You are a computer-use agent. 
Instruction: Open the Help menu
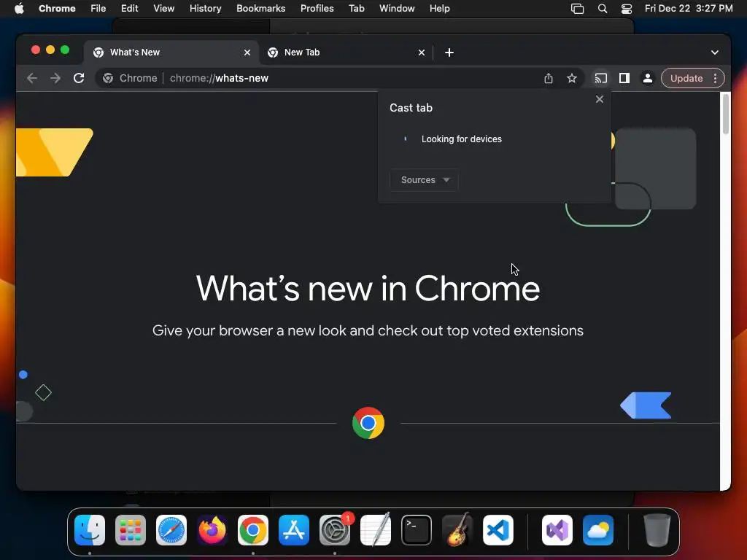pos(439,9)
